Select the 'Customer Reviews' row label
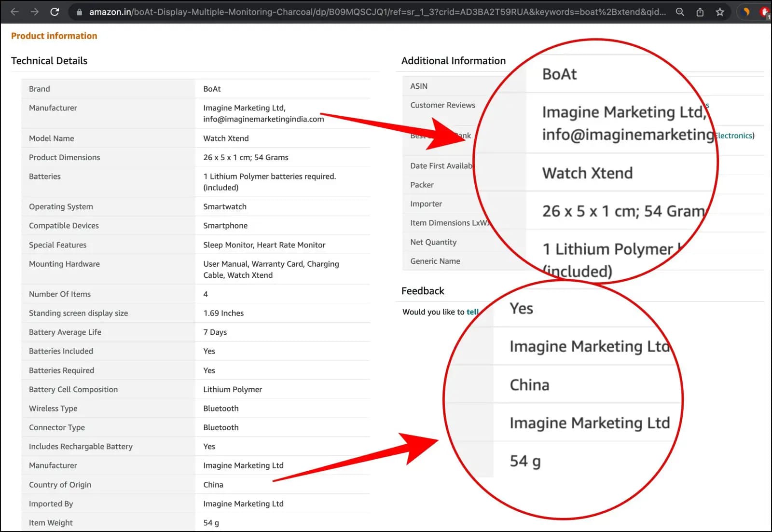The height and width of the screenshot is (532, 772). click(x=442, y=105)
